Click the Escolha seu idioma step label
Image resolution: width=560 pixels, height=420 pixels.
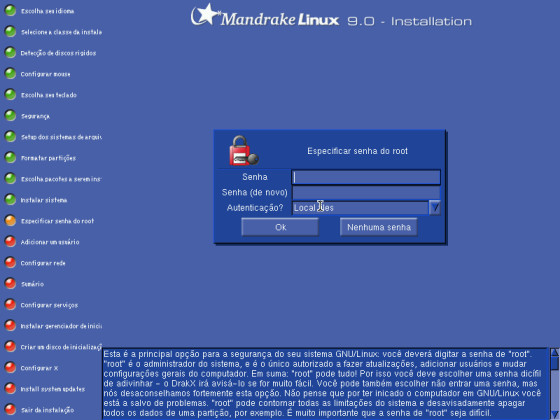coord(48,11)
